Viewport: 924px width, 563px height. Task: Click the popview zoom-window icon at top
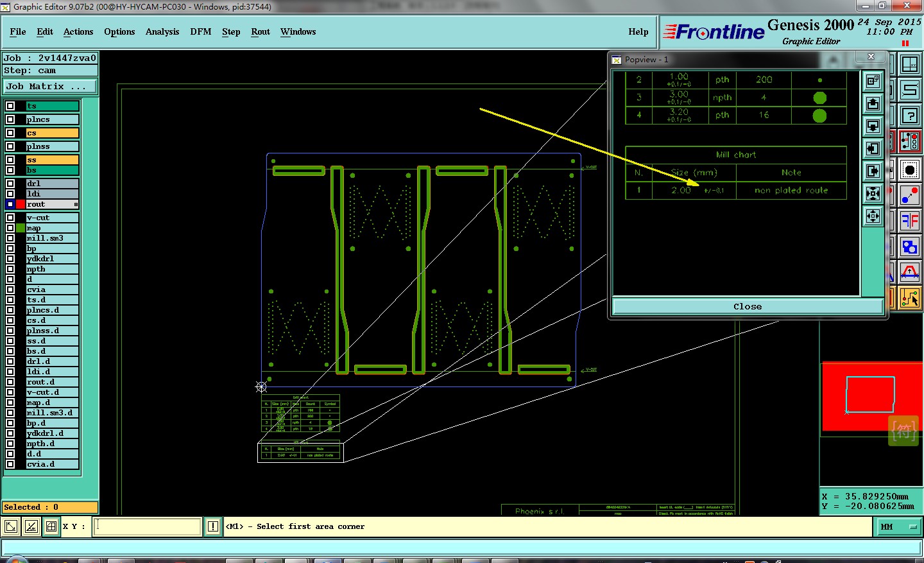coord(873,81)
